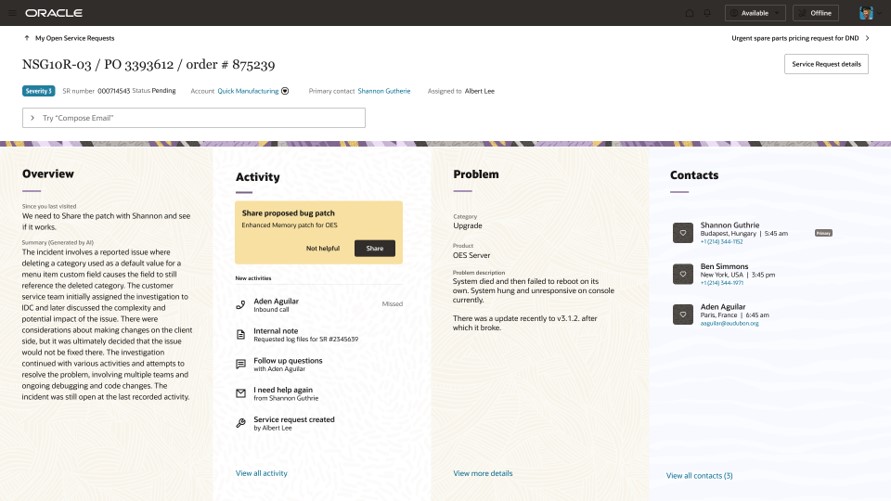Screen dimensions: 891x501
Task: Dismiss suggestion with Not helpful
Action: (x=323, y=248)
